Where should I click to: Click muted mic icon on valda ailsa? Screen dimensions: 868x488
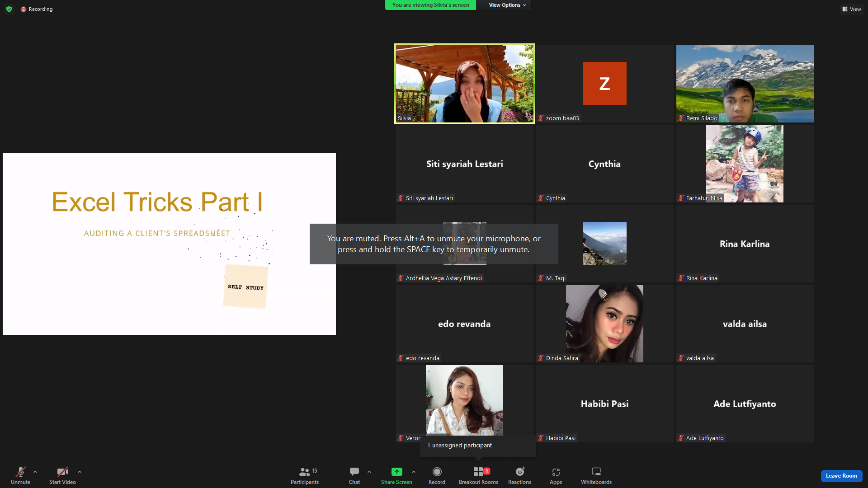[x=681, y=358]
